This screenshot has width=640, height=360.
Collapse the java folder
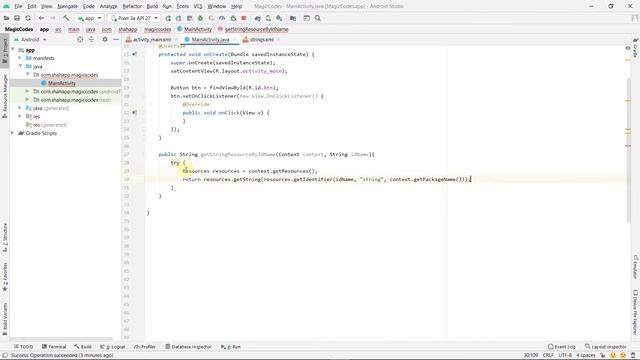(20, 66)
